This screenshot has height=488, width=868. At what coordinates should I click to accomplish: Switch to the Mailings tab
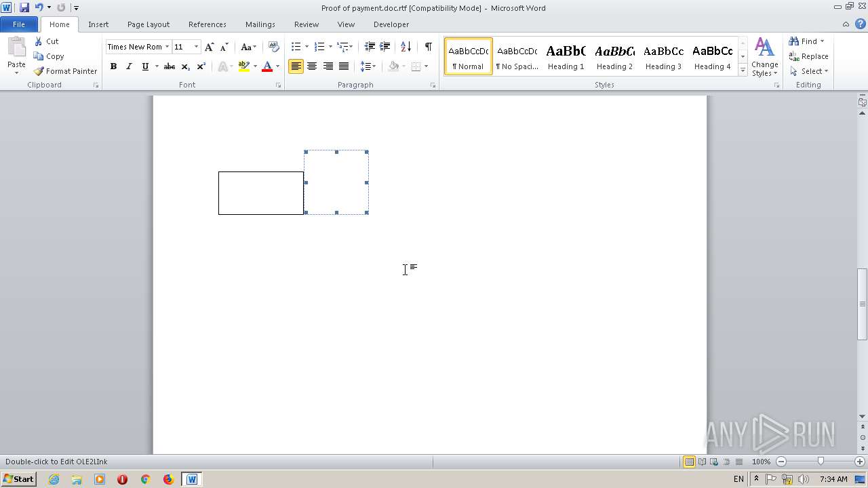click(260, 24)
